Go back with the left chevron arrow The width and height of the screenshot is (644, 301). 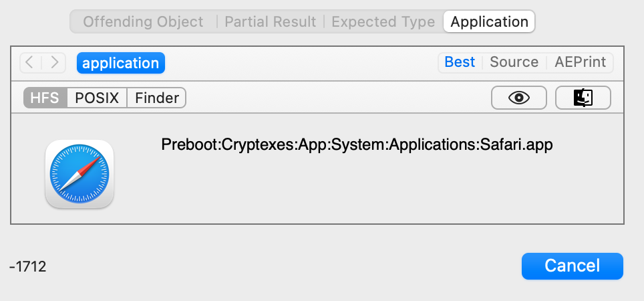[30, 63]
